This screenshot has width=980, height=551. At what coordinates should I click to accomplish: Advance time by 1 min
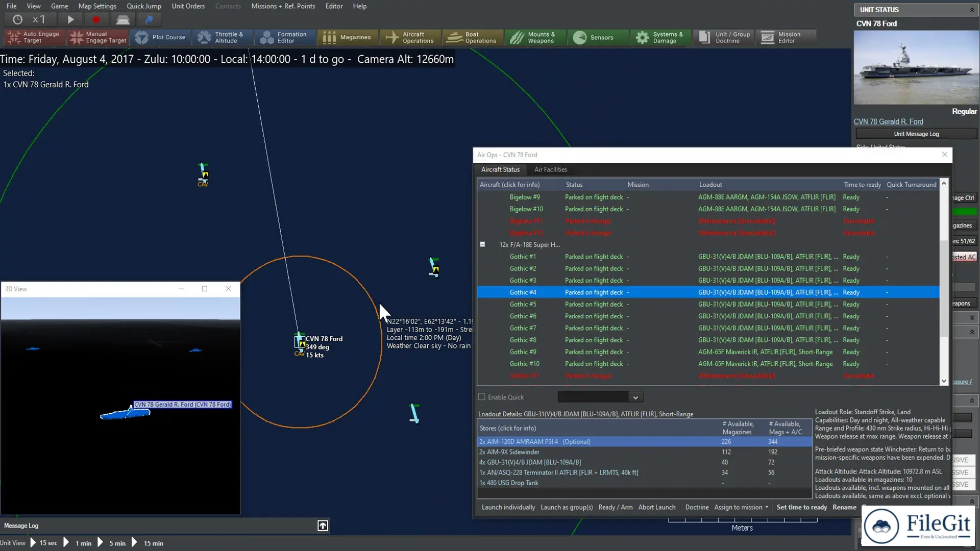(78, 543)
